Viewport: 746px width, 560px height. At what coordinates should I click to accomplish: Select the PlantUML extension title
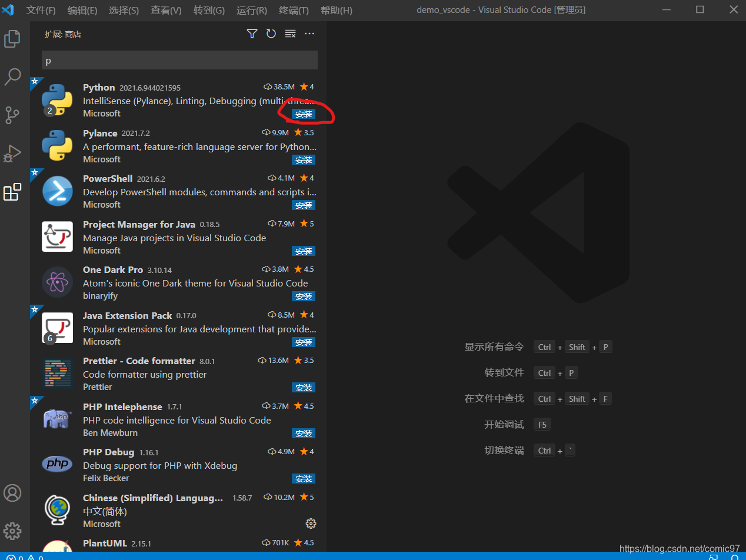(x=105, y=543)
